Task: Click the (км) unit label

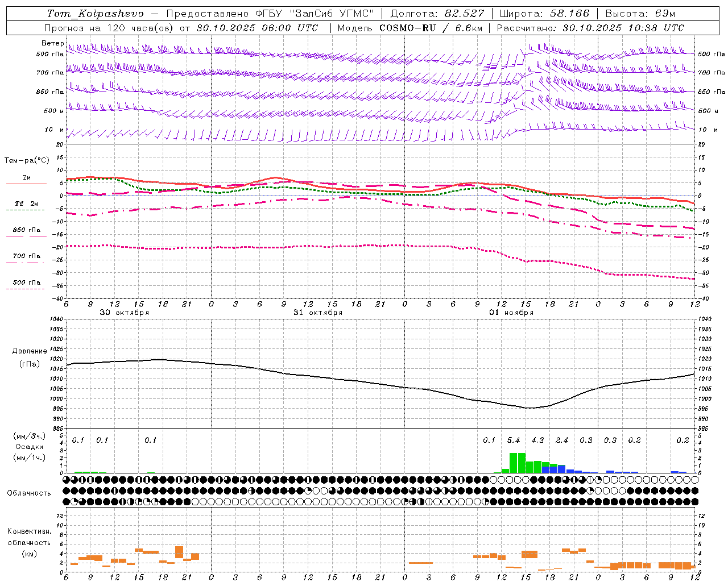Action: pos(30,554)
